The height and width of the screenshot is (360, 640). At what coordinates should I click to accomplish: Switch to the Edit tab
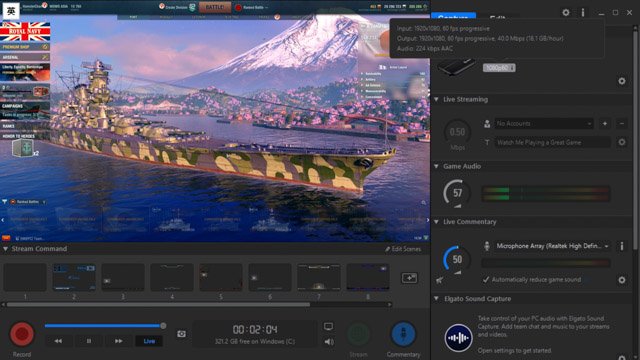point(497,18)
